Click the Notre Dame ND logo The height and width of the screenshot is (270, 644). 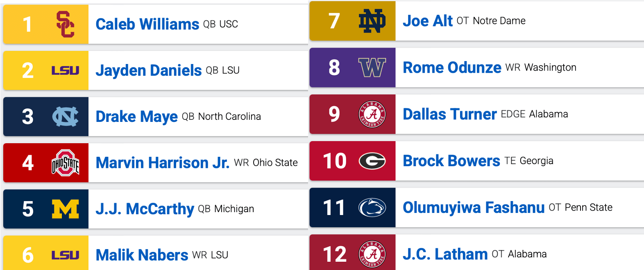[372, 21]
